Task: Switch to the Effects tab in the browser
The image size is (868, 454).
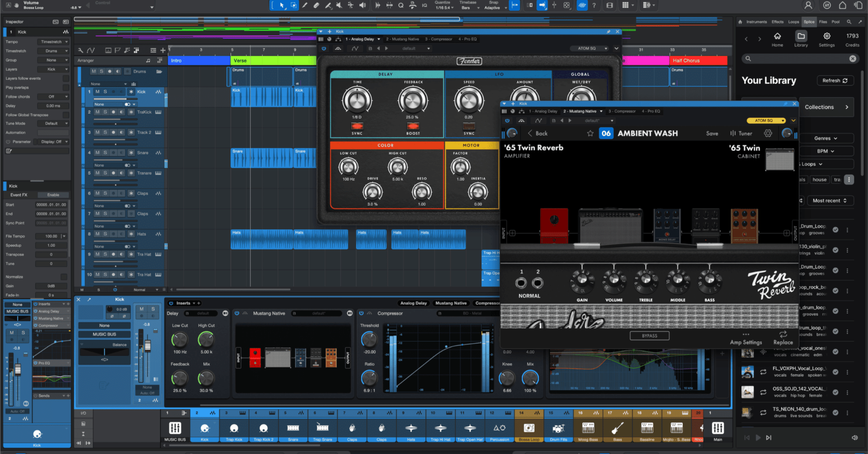Action: pos(778,22)
